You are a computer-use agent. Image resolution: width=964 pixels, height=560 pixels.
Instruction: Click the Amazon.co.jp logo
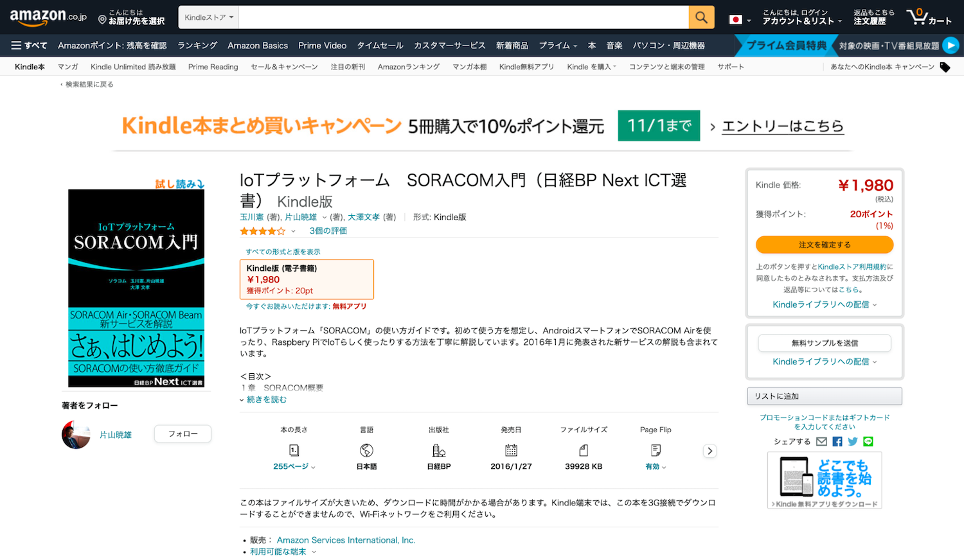(48, 17)
